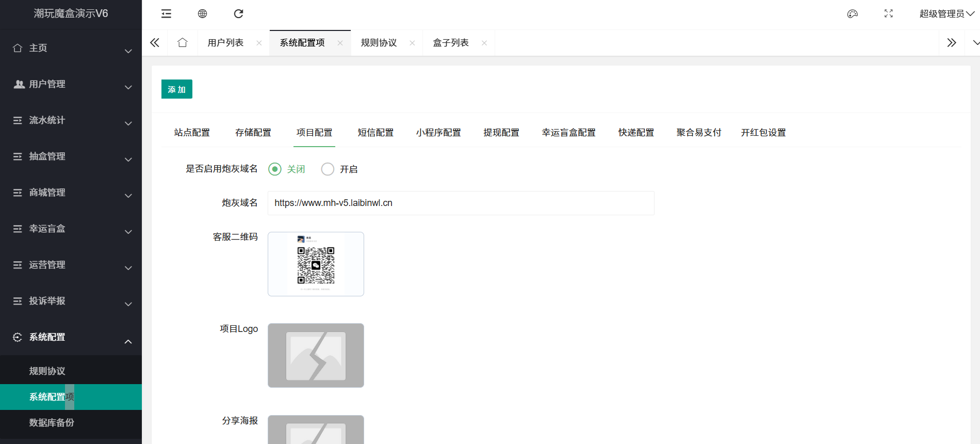This screenshot has width=980, height=444.
Task: Open the 开红包设置 config tab
Action: (x=763, y=133)
